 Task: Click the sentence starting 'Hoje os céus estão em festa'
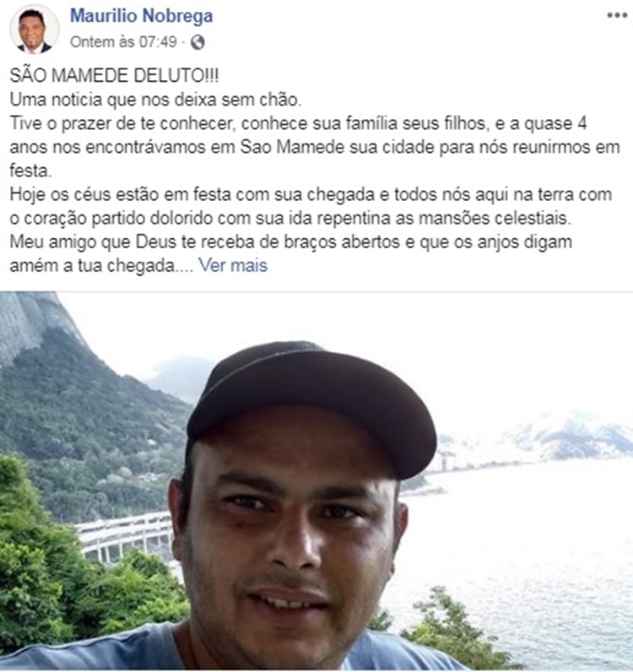click(x=311, y=206)
